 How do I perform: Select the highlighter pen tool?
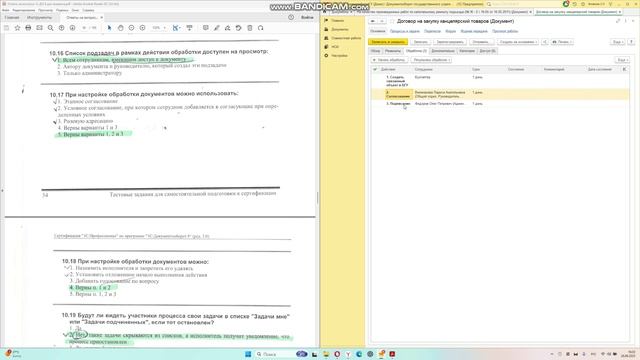pos(217,28)
